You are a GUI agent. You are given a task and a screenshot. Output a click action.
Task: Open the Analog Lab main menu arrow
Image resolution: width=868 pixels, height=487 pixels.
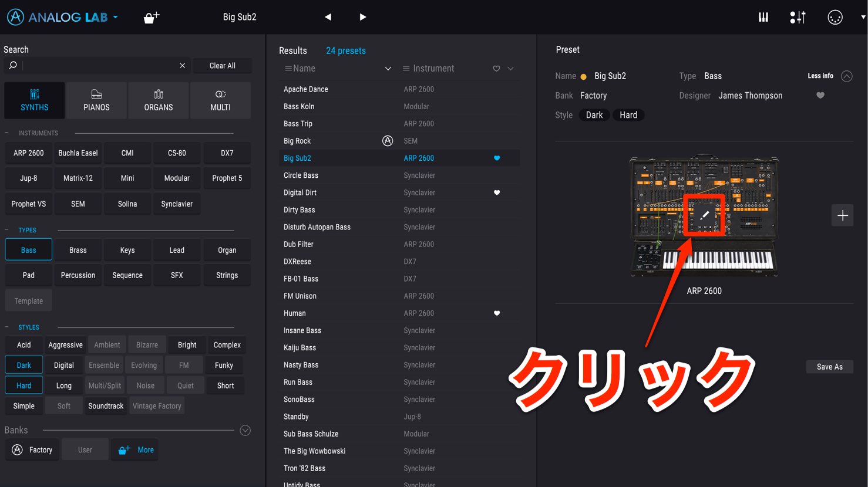click(116, 17)
